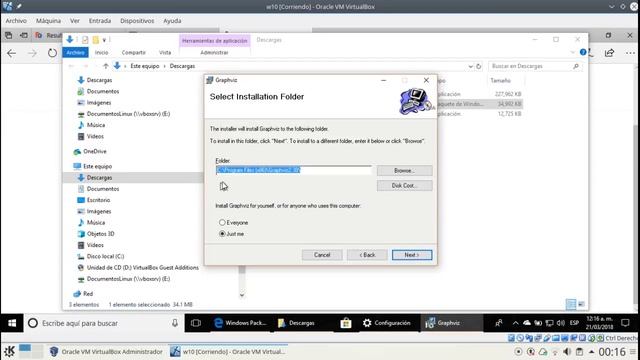Open the Ver menu
The image size is (640, 360).
75,21
